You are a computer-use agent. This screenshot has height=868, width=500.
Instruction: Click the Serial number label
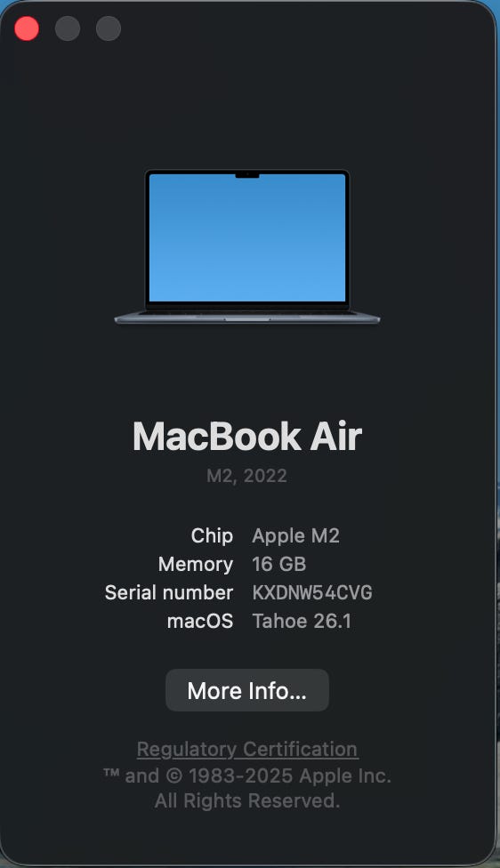[169, 593]
